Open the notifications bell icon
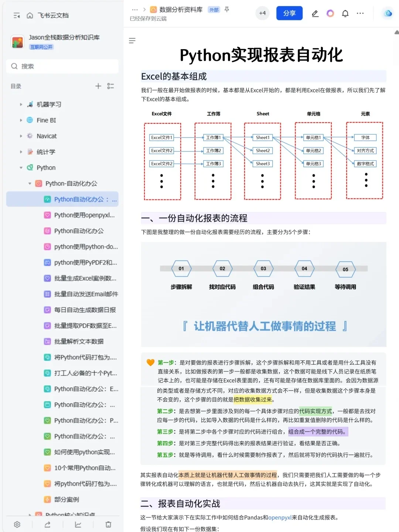The image size is (399, 532). pyautogui.click(x=345, y=13)
